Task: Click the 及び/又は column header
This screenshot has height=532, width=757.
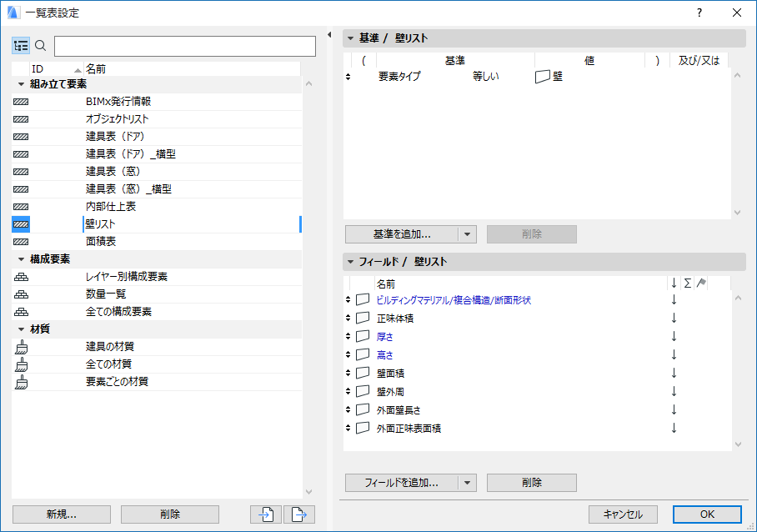Action: click(699, 61)
